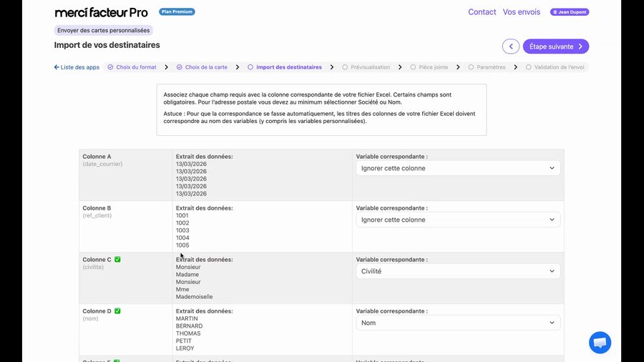Image resolution: width=644 pixels, height=362 pixels.
Task: Click the check icon on Choix du format
Action: point(110,67)
